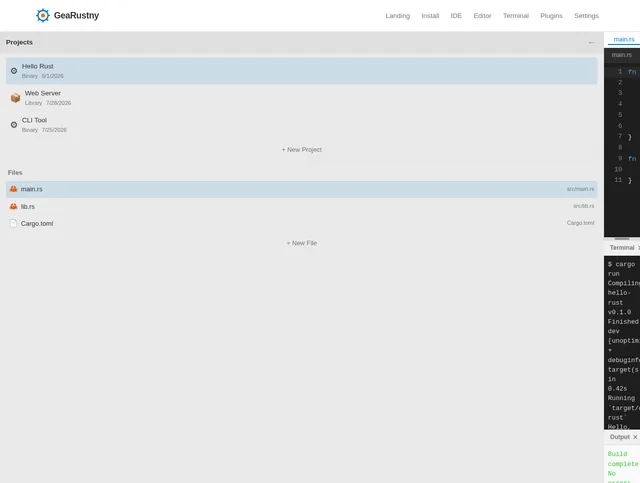Image resolution: width=640 pixels, height=483 pixels.
Task: Click the main.rs breadcrumb in the editor
Action: tap(622, 55)
